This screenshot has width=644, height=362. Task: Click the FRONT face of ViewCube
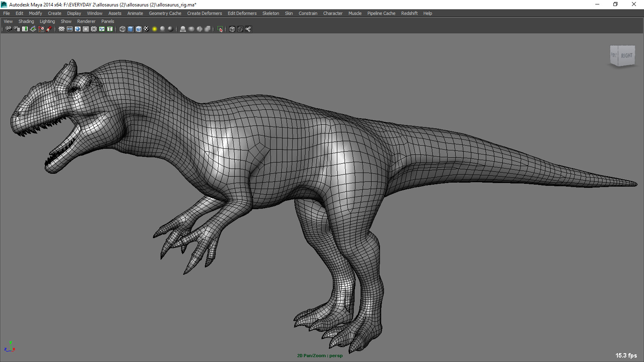(614, 55)
